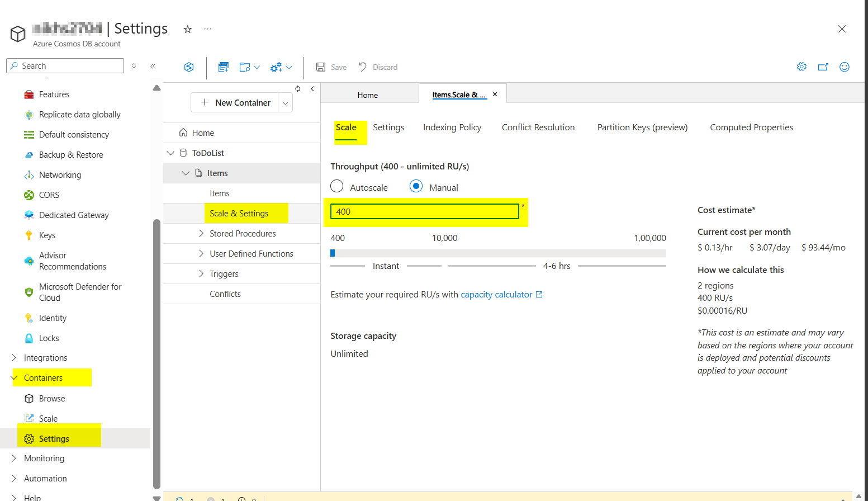Select the Items.Scale & ... tab
Image resolution: width=868 pixels, height=501 pixels.
click(459, 95)
